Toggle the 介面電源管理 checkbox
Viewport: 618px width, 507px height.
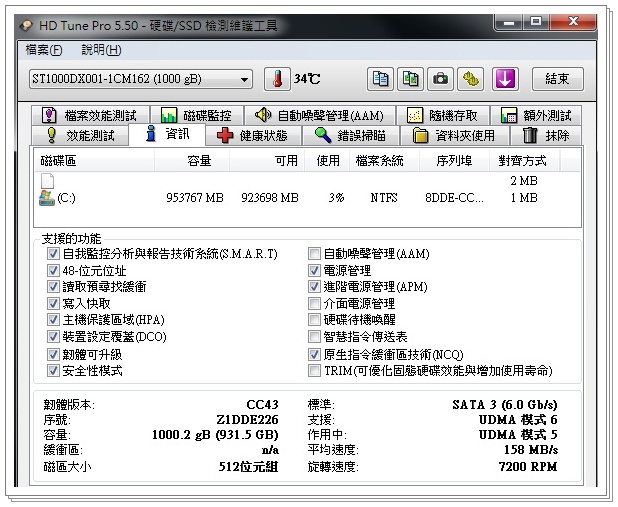click(314, 304)
